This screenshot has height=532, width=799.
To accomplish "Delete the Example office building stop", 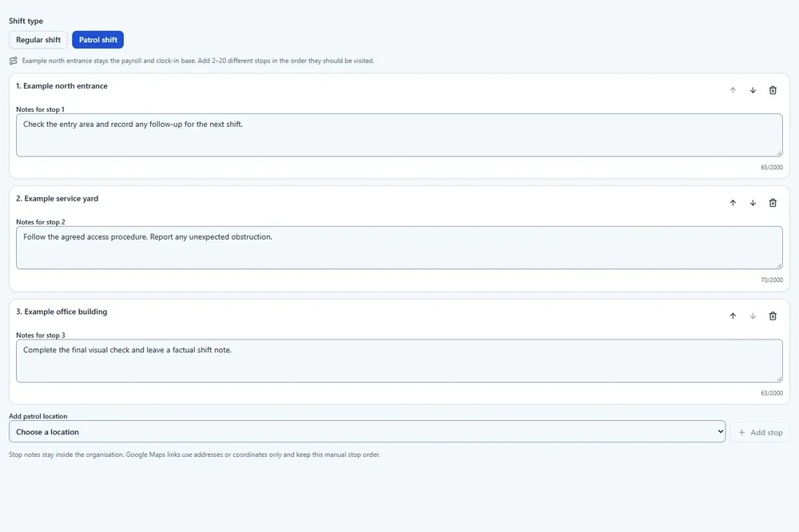I will [x=773, y=316].
